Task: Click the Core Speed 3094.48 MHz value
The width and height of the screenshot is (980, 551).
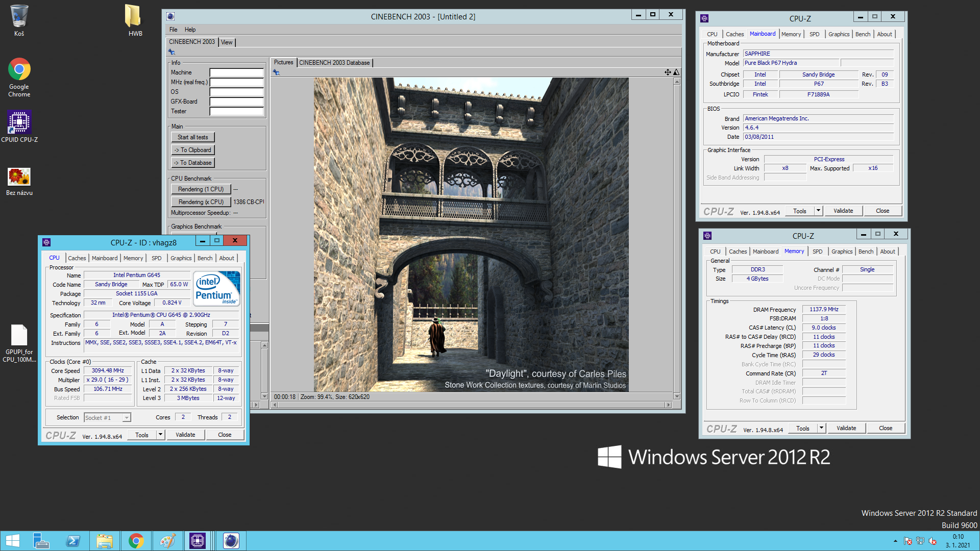Action: pyautogui.click(x=108, y=370)
